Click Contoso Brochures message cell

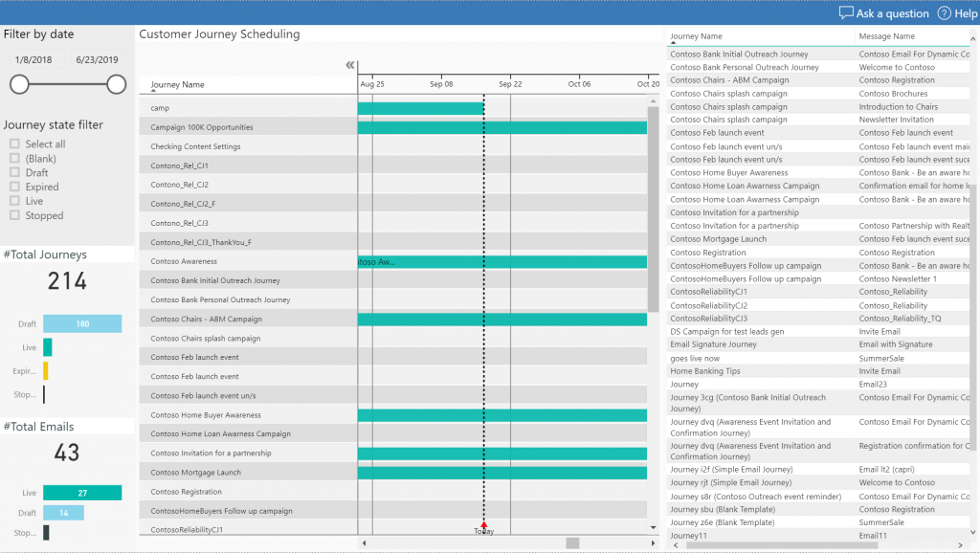click(893, 94)
